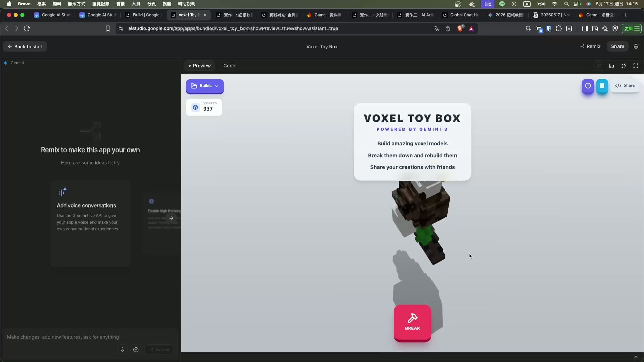This screenshot has width=644, height=362.
Task: Reload the browser page
Action: [27, 28]
